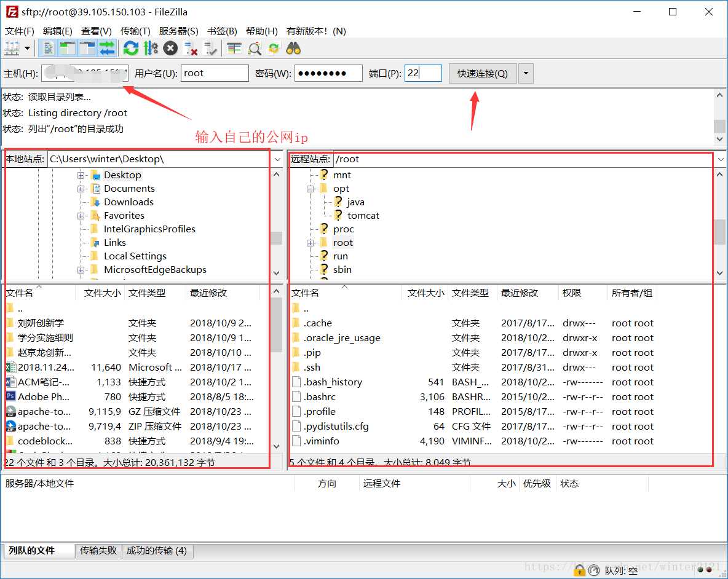This screenshot has width=728, height=579.
Task: Open the 传输(T) menu
Action: (x=135, y=31)
